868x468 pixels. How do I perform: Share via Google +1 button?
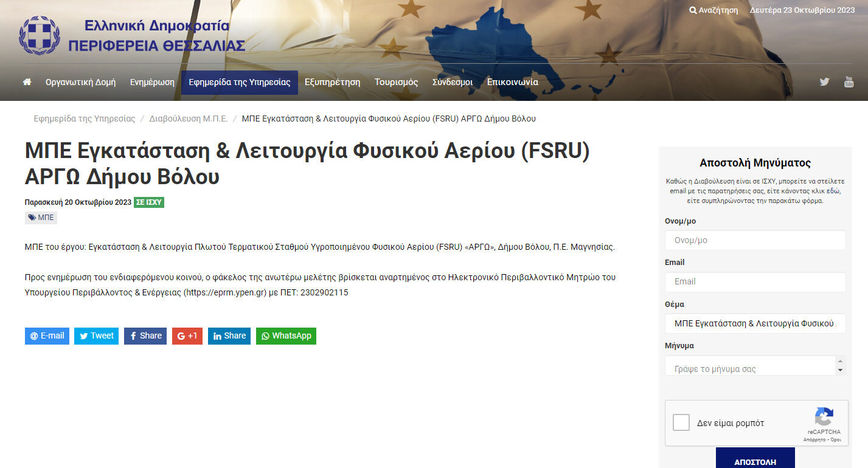[187, 336]
